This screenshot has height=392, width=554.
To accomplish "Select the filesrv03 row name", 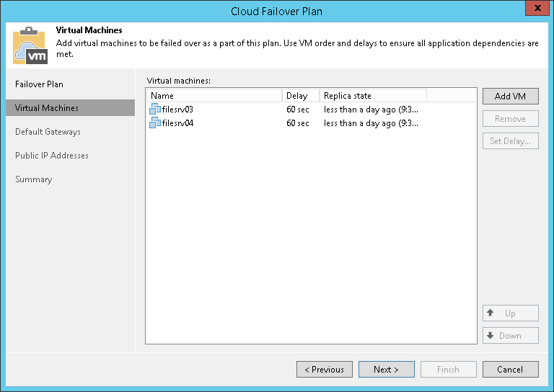I will click(177, 110).
